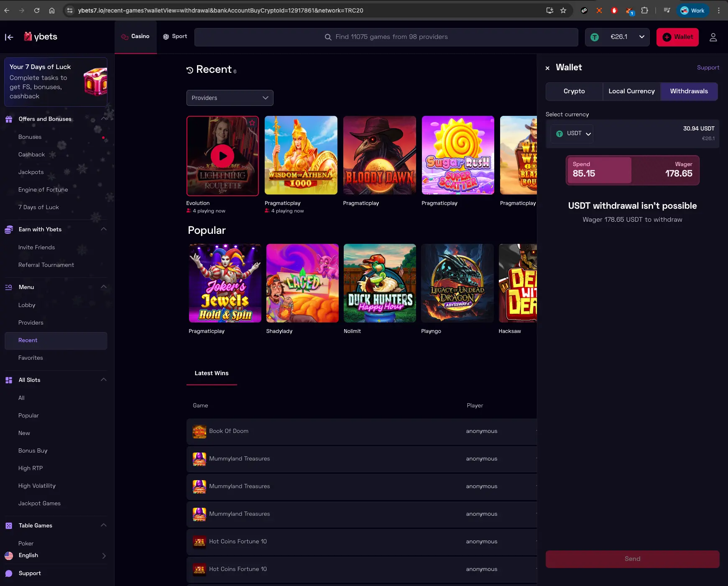Open the Sugar Rush Super Scatter game
728x586 pixels.
[458, 155]
